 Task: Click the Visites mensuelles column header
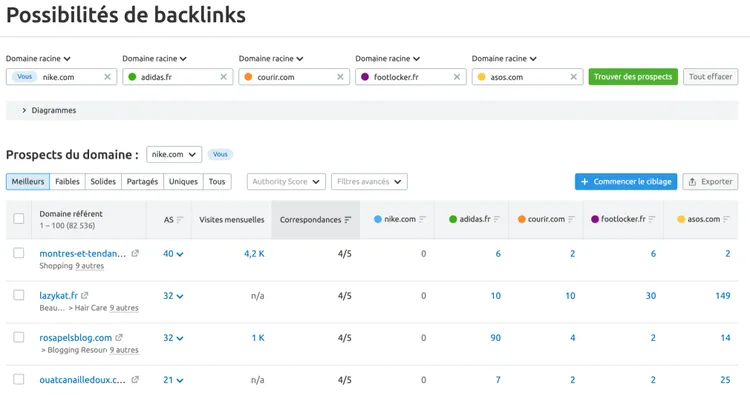pyautogui.click(x=232, y=220)
